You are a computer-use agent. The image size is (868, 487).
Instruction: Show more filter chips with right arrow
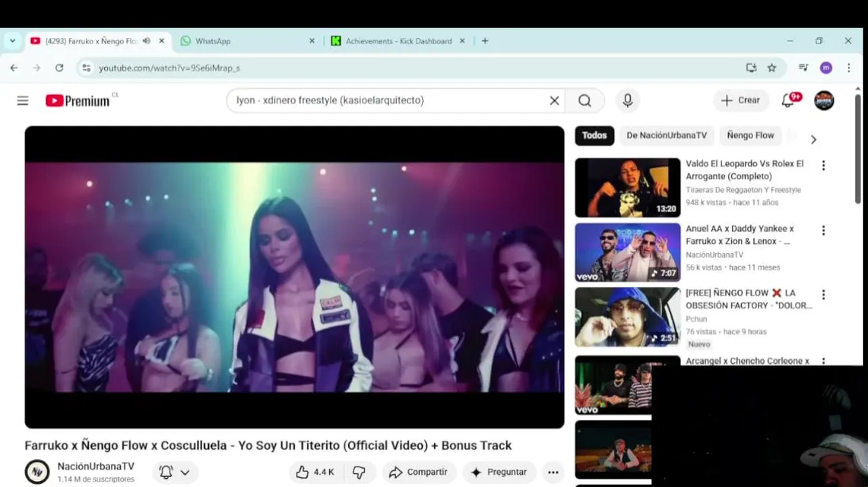coord(813,139)
